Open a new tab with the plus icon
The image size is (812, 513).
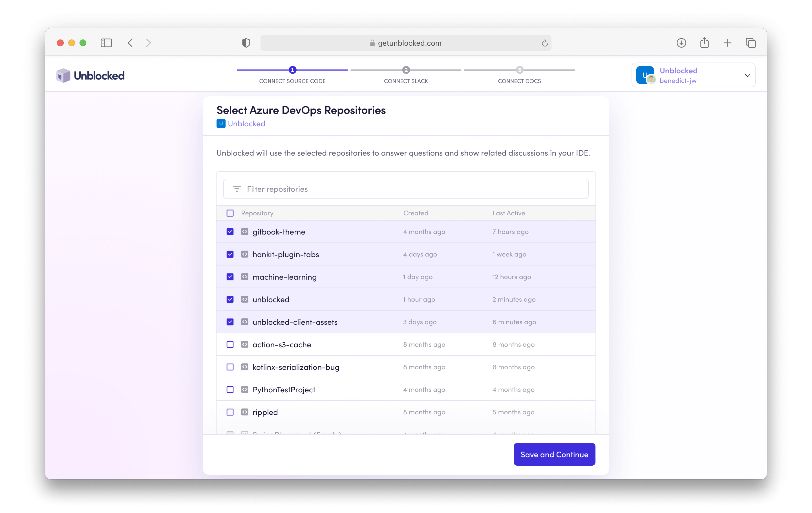(x=727, y=43)
